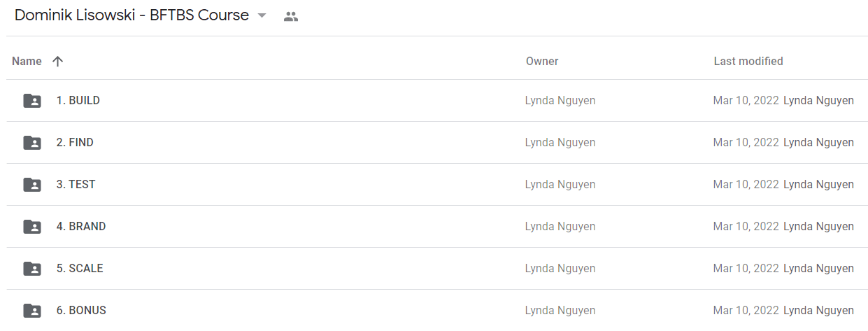Screen dimensions: 868x331
Task: Open the Dominik Lisowski - BFTBS Course menu
Action: [x=131, y=15]
